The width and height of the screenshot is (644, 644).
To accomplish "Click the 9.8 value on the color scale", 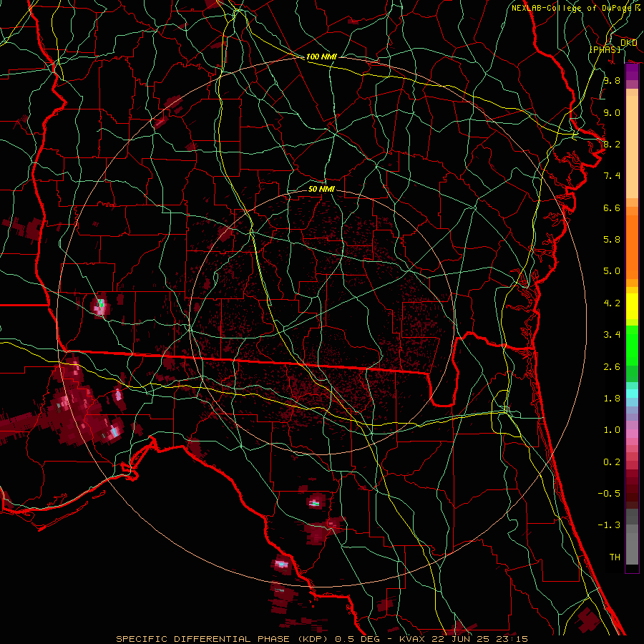I will pyautogui.click(x=612, y=80).
